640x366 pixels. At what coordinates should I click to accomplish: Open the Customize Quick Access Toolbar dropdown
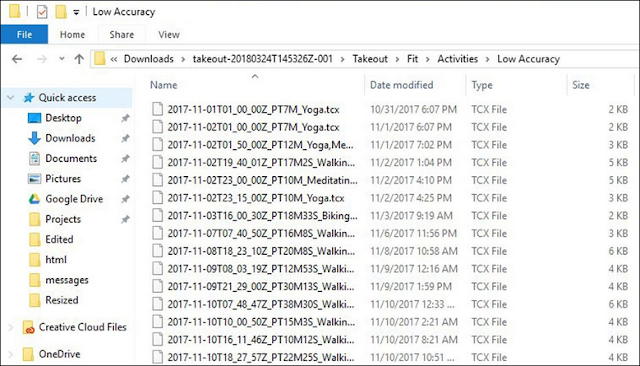76,13
